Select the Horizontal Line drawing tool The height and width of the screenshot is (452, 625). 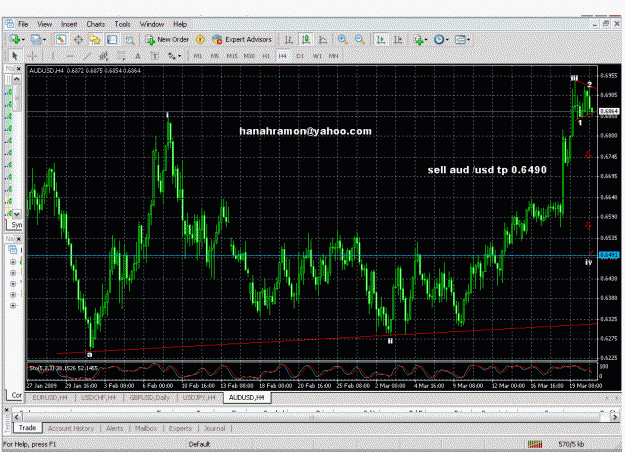coord(70,56)
